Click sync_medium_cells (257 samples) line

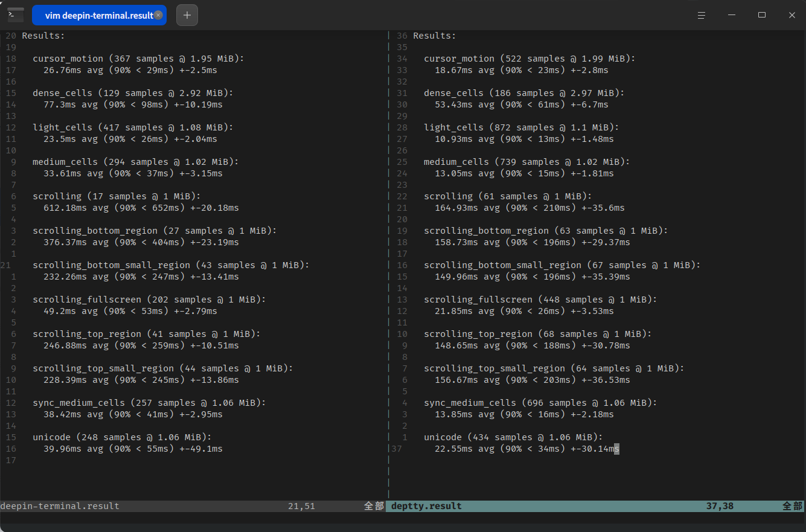click(149, 403)
